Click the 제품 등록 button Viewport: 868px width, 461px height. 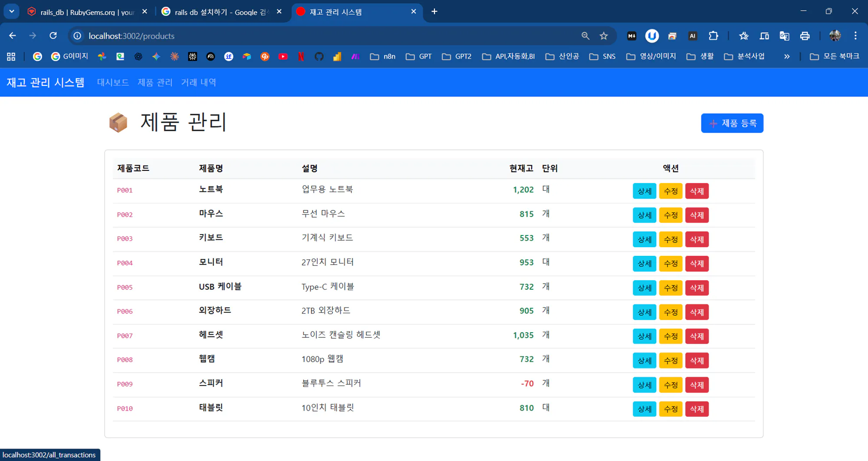click(732, 123)
